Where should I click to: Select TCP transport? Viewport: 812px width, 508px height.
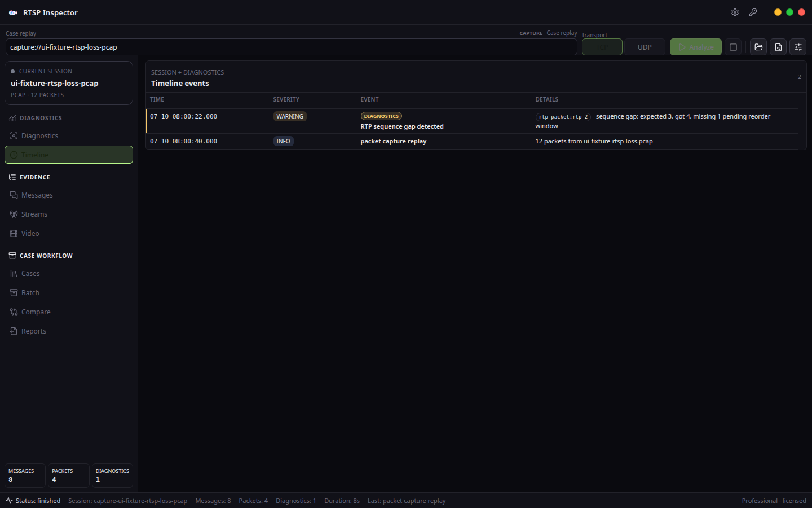click(602, 47)
